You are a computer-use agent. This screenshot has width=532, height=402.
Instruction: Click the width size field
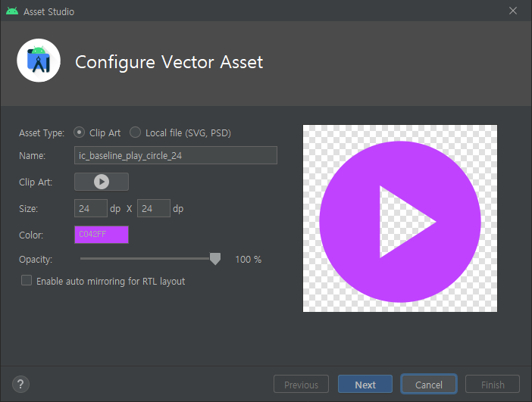pyautogui.click(x=91, y=208)
